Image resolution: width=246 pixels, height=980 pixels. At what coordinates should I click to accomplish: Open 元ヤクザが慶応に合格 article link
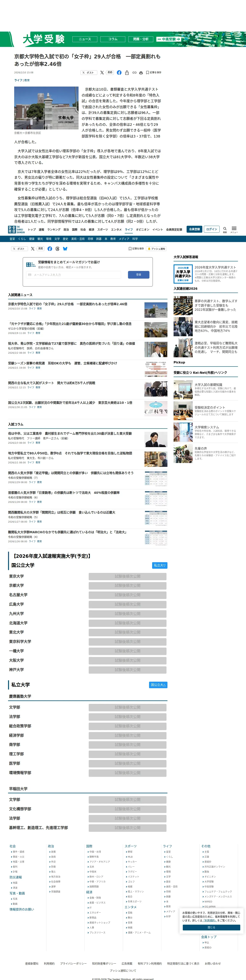[x=70, y=324]
